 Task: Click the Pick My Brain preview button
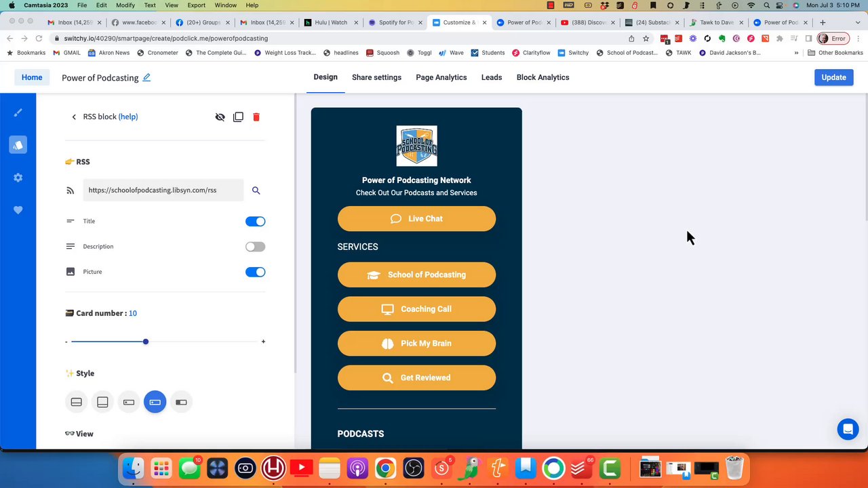(x=416, y=344)
